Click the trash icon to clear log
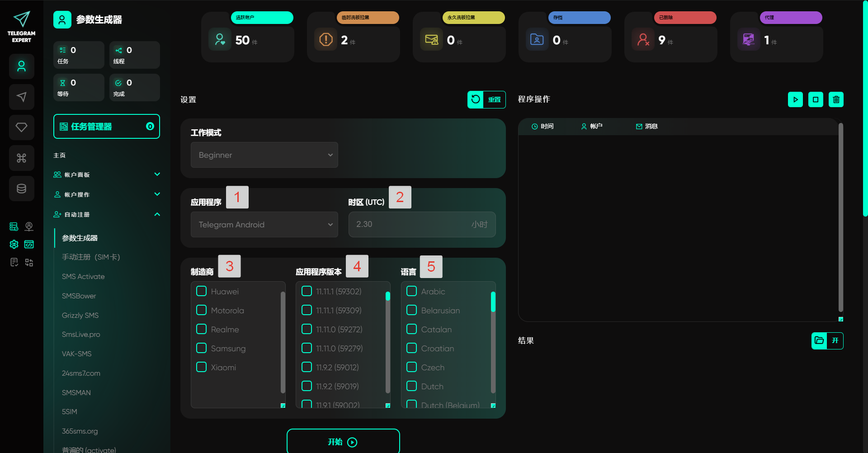 pyautogui.click(x=836, y=99)
